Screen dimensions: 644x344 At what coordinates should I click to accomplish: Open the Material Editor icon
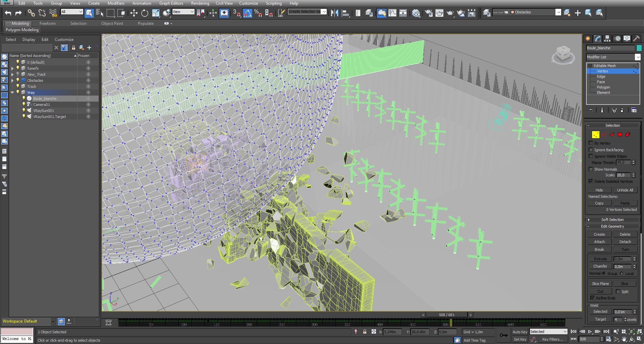[x=416, y=13]
